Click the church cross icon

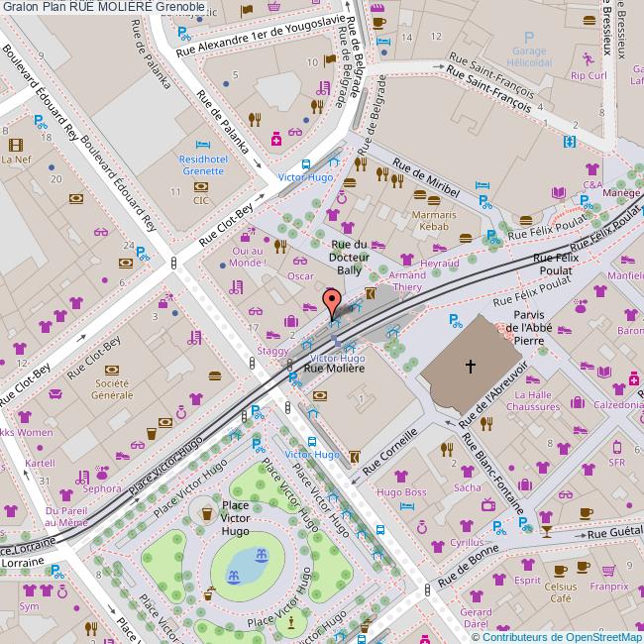[x=470, y=367]
